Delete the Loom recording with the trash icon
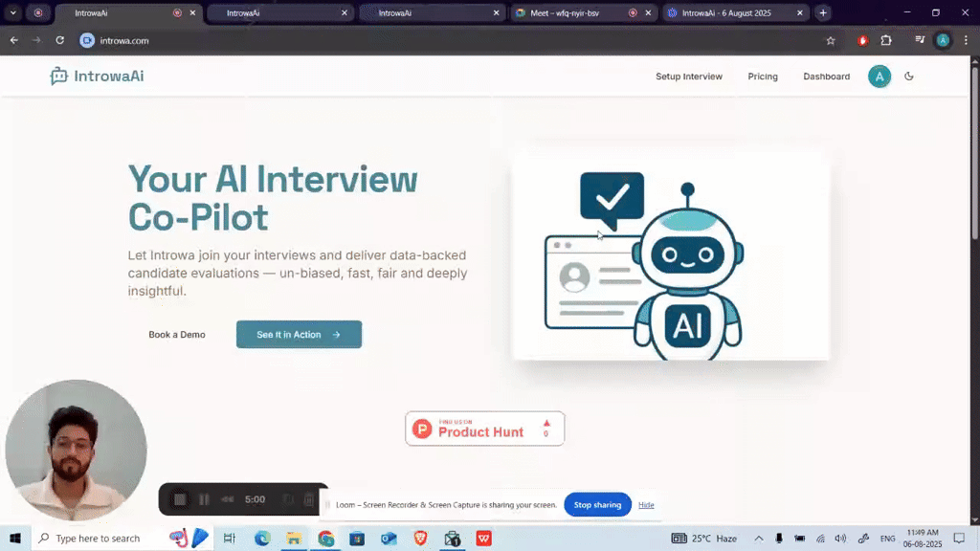The image size is (980, 551). click(309, 499)
